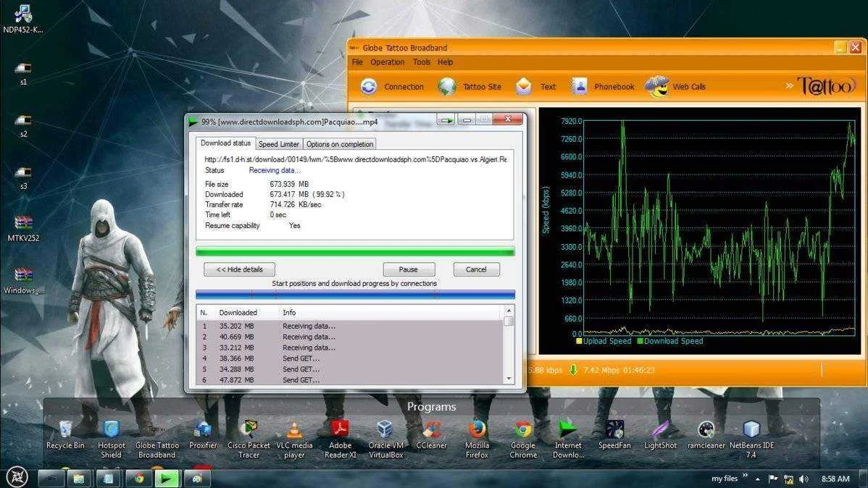The width and height of the screenshot is (868, 488).
Task: Open Chrome from the taskbar
Action: 138,479
